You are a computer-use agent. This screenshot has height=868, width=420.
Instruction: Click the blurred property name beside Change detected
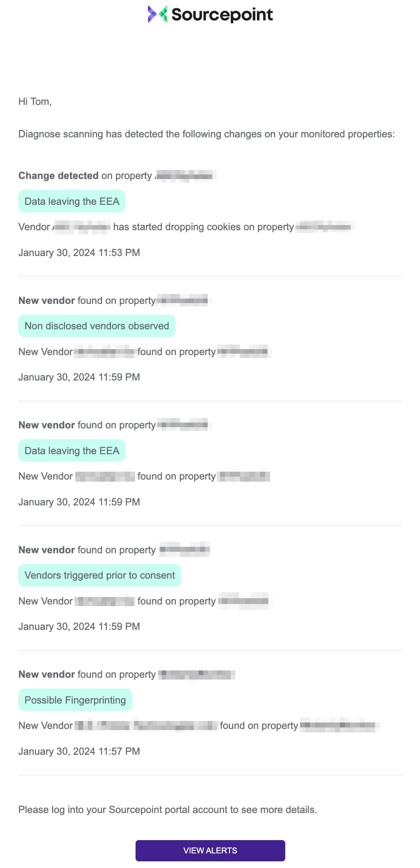coord(185,176)
